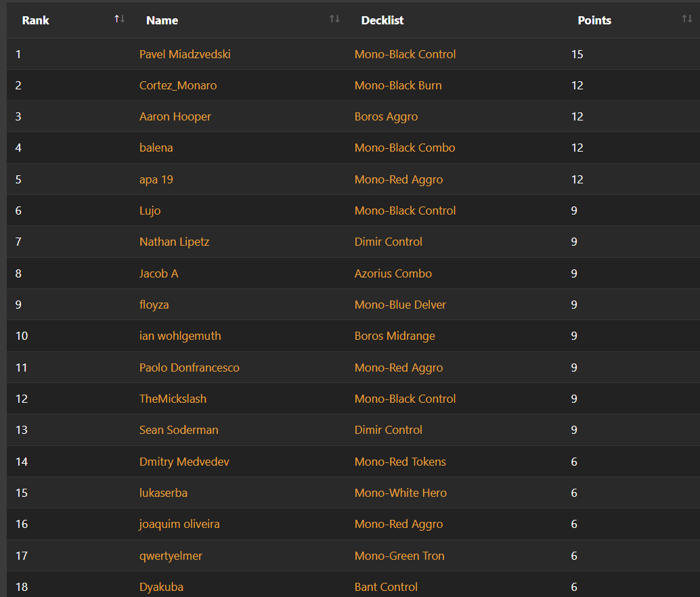This screenshot has width=700, height=597.
Task: Open Paolo Donfrancesco player link
Action: tap(190, 368)
